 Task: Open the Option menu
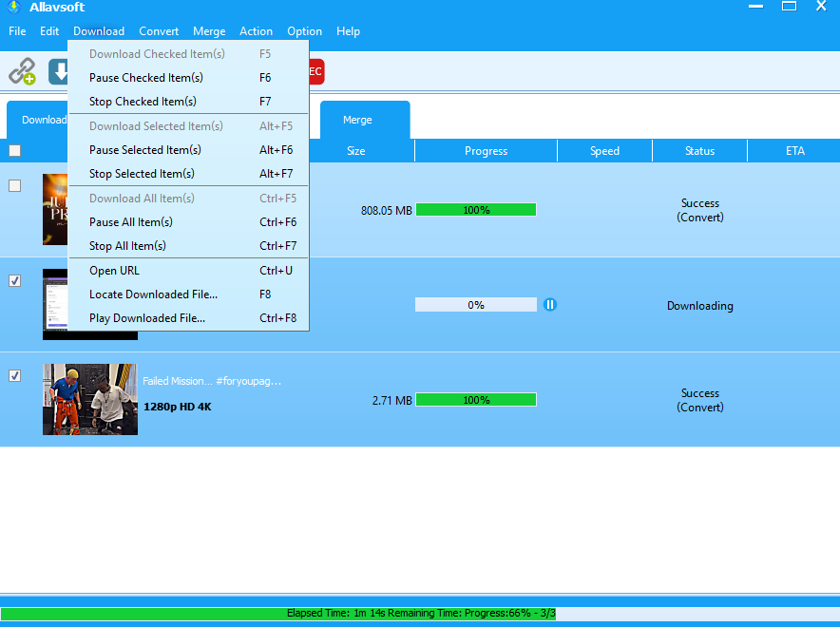tap(304, 31)
